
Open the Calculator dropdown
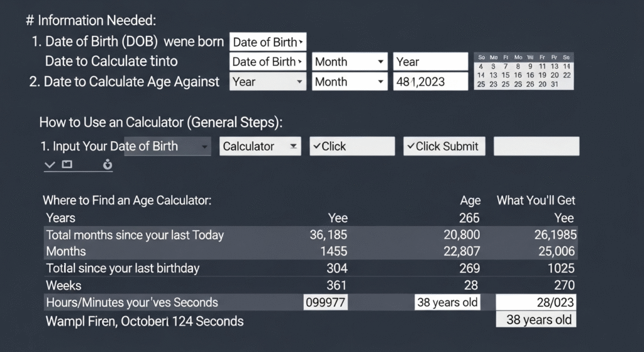pos(260,146)
